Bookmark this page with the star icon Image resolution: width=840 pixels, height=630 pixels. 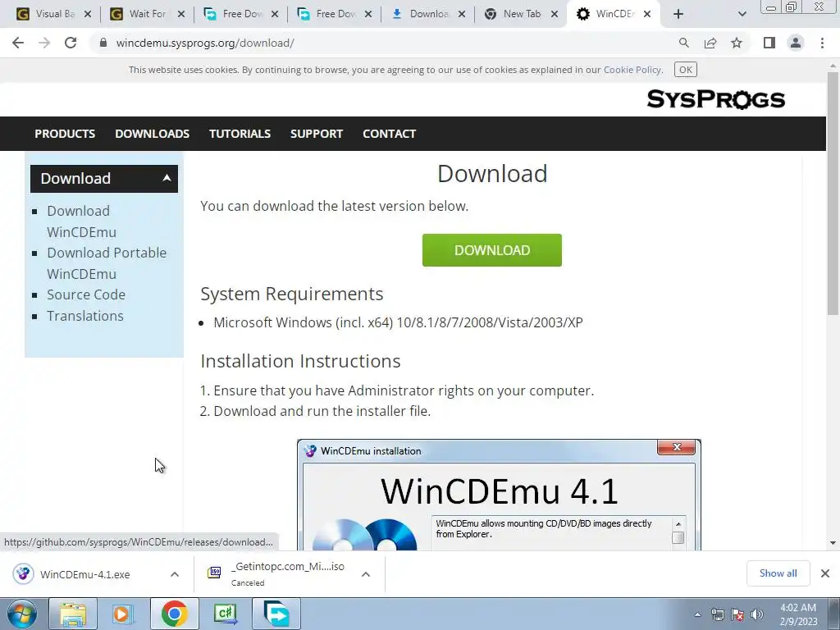(737, 43)
